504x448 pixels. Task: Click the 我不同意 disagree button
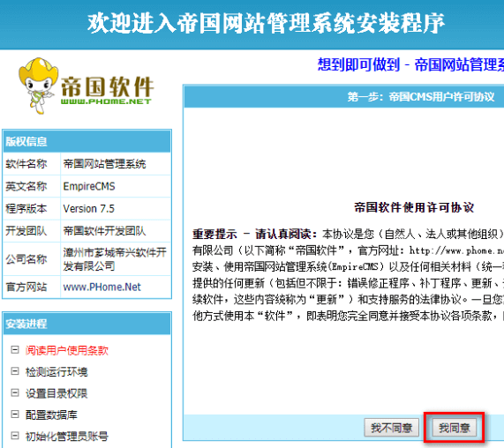point(392,428)
